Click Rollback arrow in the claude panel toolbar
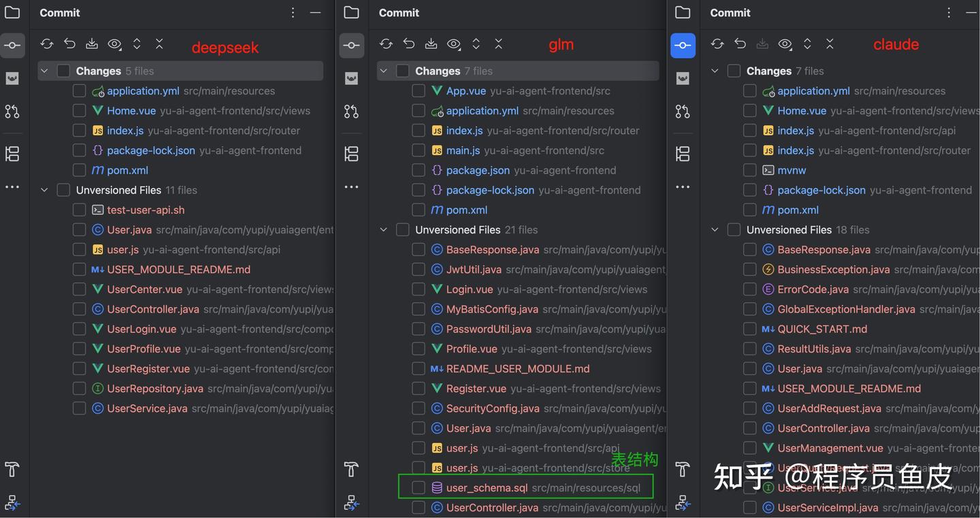The width and height of the screenshot is (980, 518). (x=740, y=44)
